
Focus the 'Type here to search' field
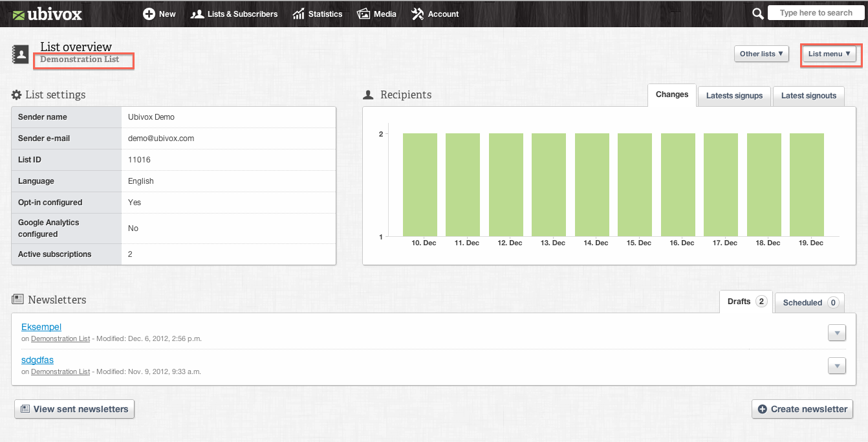click(x=816, y=13)
